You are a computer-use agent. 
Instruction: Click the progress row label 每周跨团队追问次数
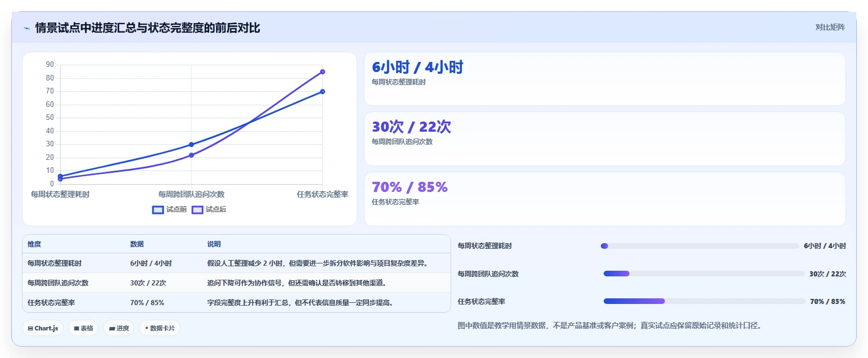point(488,274)
